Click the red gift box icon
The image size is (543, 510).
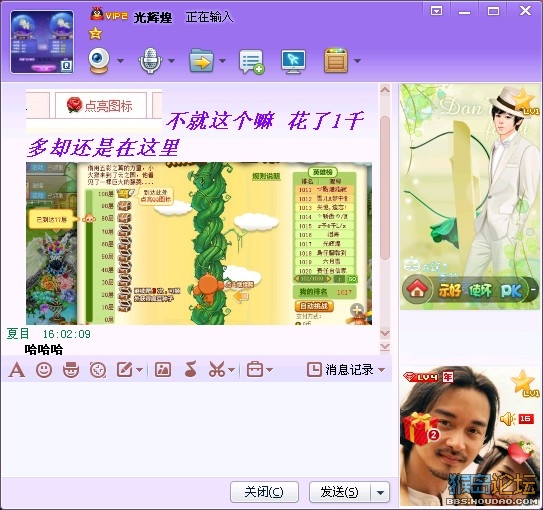pyautogui.click(x=420, y=429)
